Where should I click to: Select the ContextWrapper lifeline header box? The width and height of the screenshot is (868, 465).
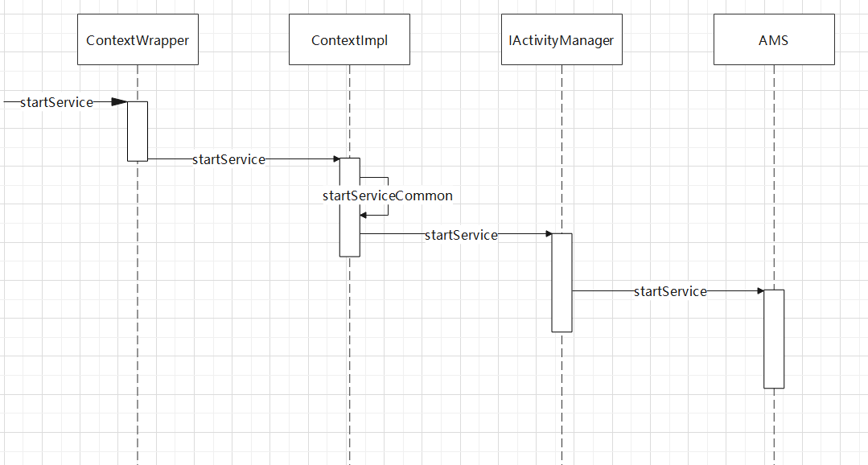coord(138,40)
